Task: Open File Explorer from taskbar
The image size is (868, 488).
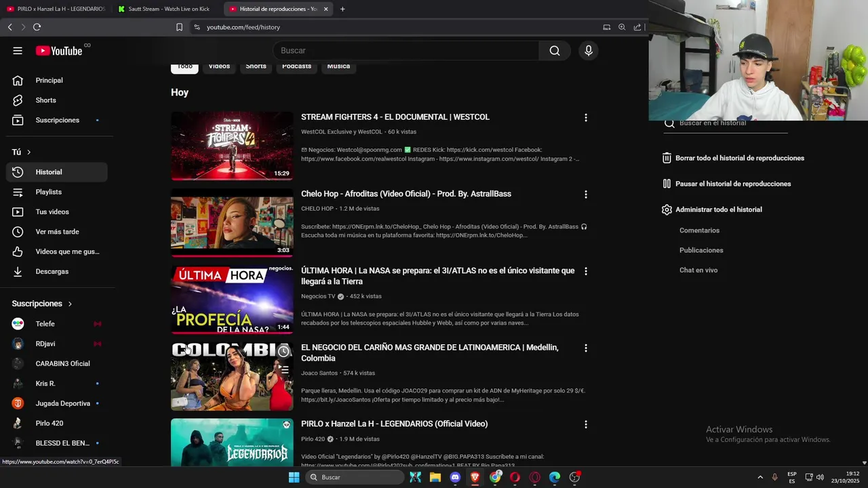Action: [x=435, y=477]
